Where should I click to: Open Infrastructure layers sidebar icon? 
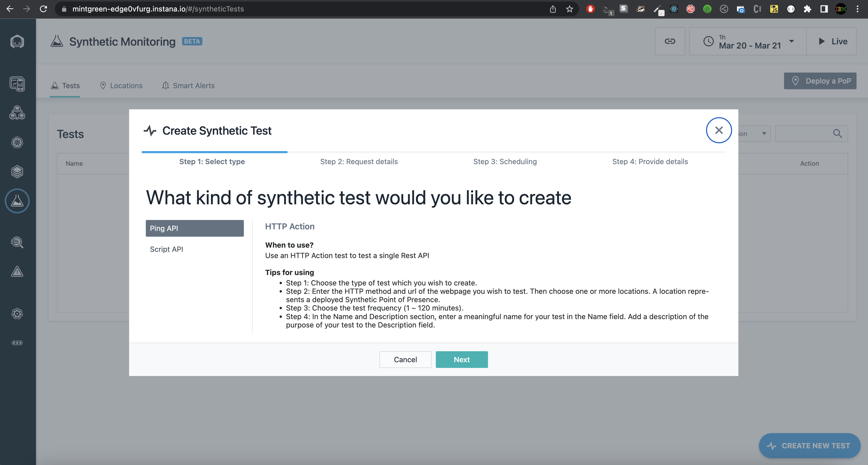[17, 172]
